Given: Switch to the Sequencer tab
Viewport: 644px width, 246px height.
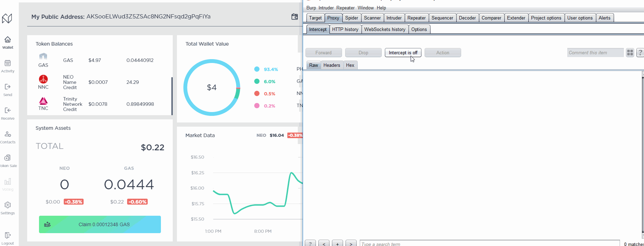Looking at the screenshot, I should point(442,18).
